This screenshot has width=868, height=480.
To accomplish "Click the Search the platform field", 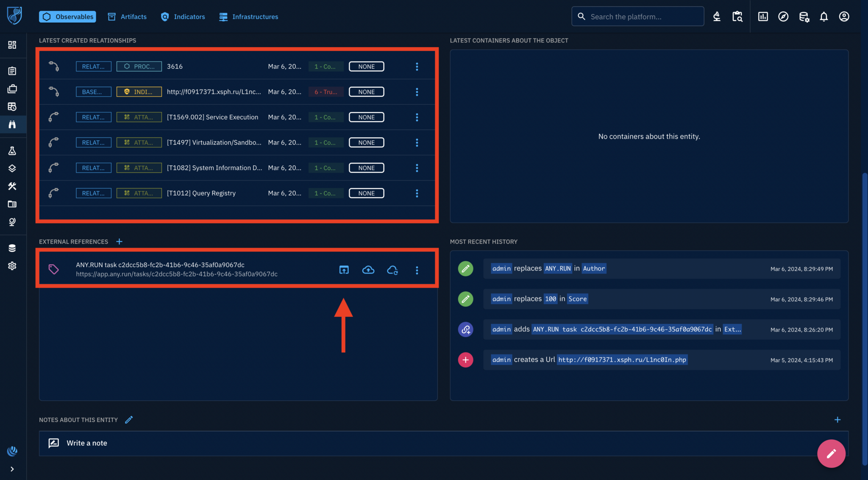I will (x=637, y=17).
